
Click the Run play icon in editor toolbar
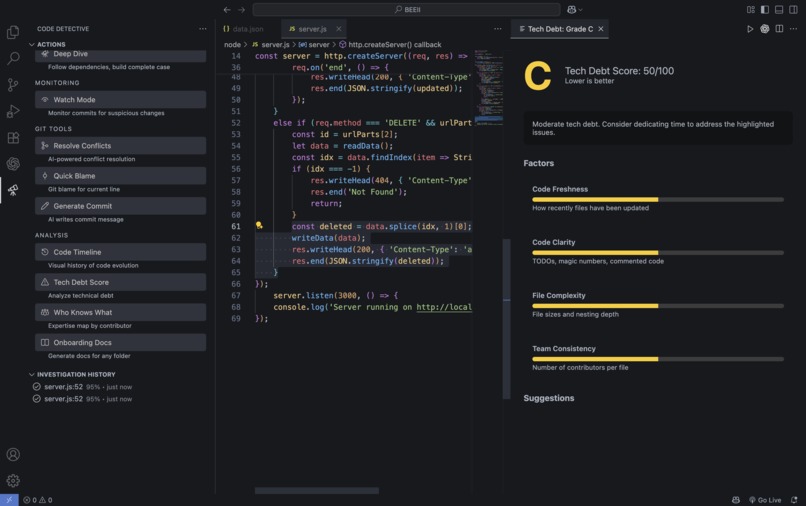coord(750,29)
